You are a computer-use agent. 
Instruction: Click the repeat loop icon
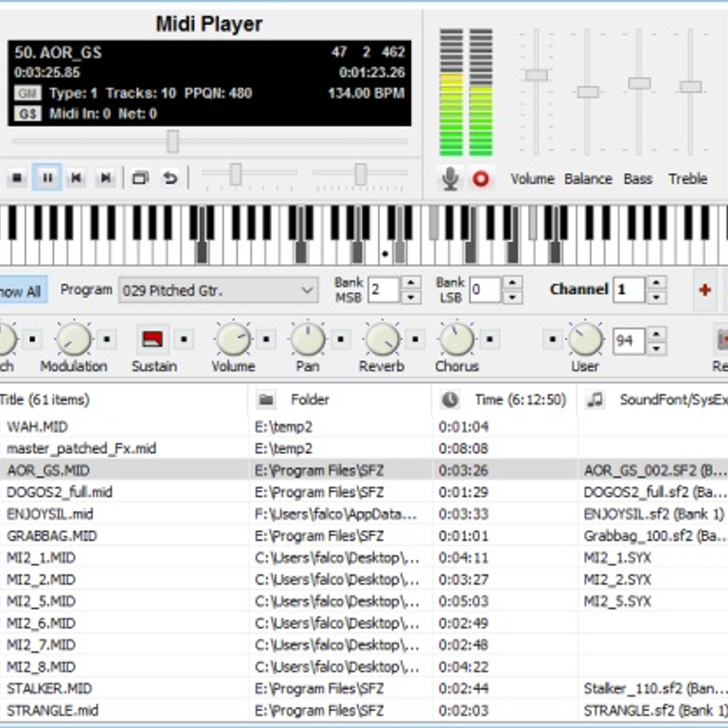170,178
